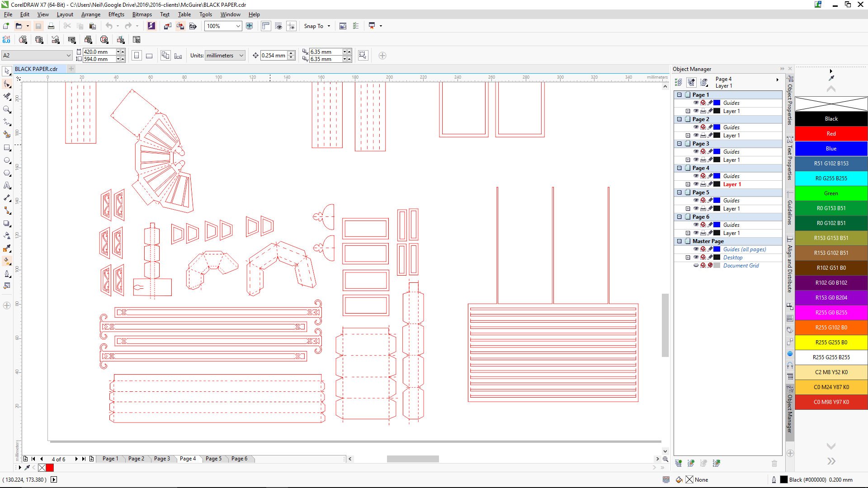Select the Zoom tool in the toolbox
Image resolution: width=868 pixels, height=488 pixels.
pyautogui.click(x=6, y=109)
